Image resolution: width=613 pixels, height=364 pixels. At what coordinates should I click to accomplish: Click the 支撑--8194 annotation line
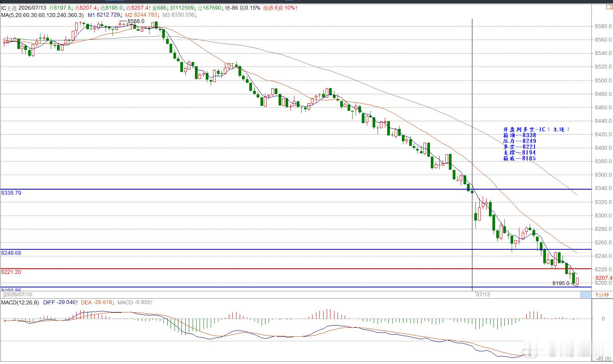tap(520, 152)
